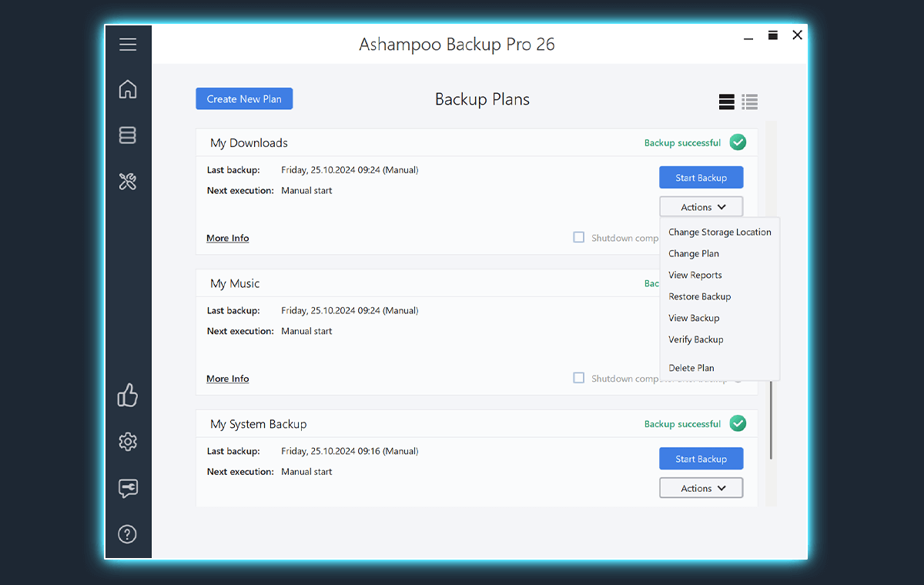This screenshot has height=585, width=924.
Task: Enable shutdown checkbox for My Music
Action: click(579, 378)
